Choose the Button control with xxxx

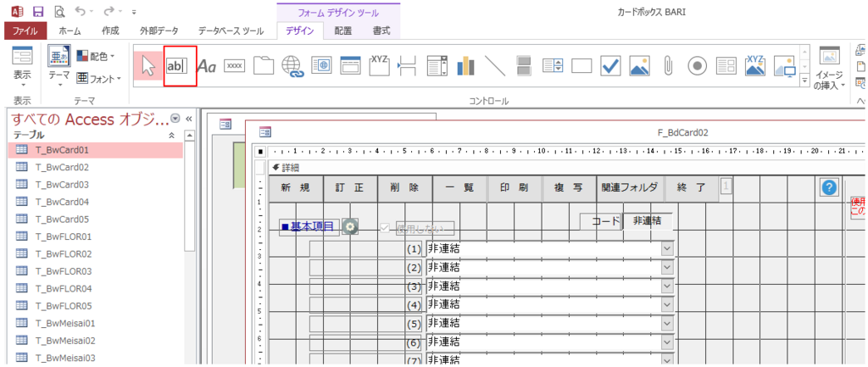click(x=235, y=66)
